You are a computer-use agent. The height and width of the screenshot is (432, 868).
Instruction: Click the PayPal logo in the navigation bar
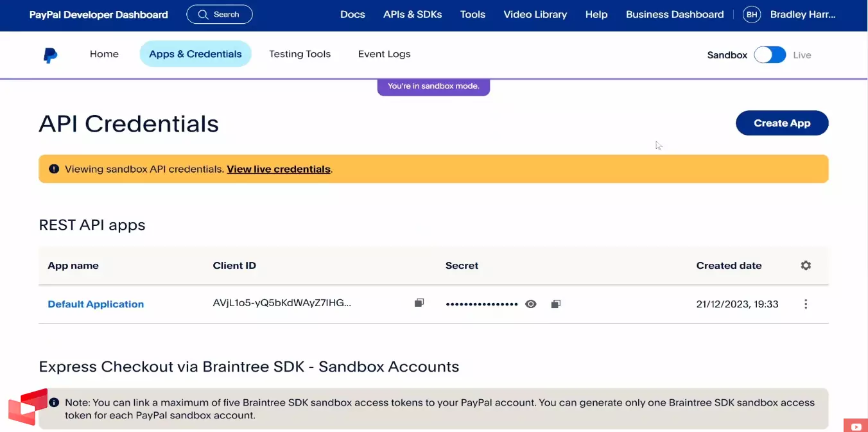click(51, 55)
